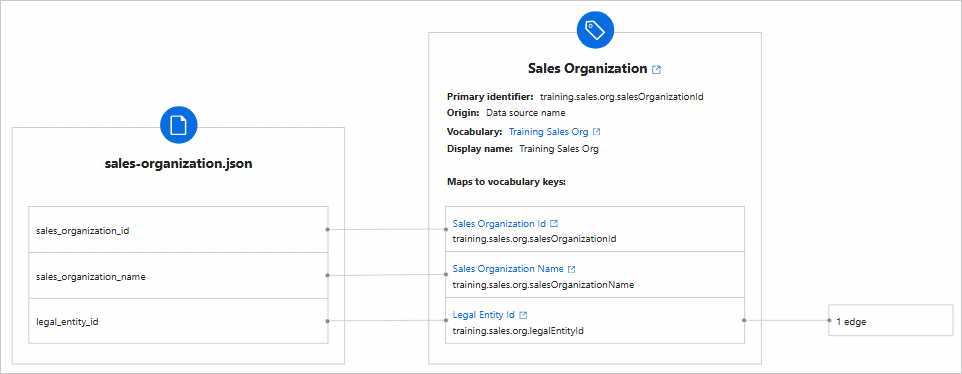Select the legal_entity_id field row
The image size is (962, 374).
(179, 321)
